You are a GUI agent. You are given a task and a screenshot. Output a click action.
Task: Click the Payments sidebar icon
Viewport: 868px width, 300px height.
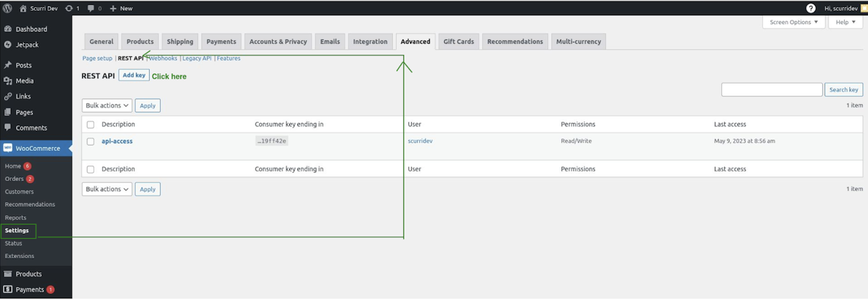[8, 289]
